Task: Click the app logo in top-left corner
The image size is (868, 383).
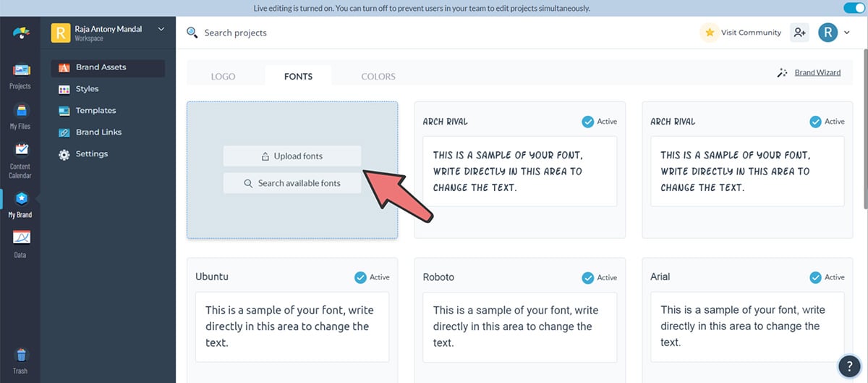Action: tap(20, 33)
